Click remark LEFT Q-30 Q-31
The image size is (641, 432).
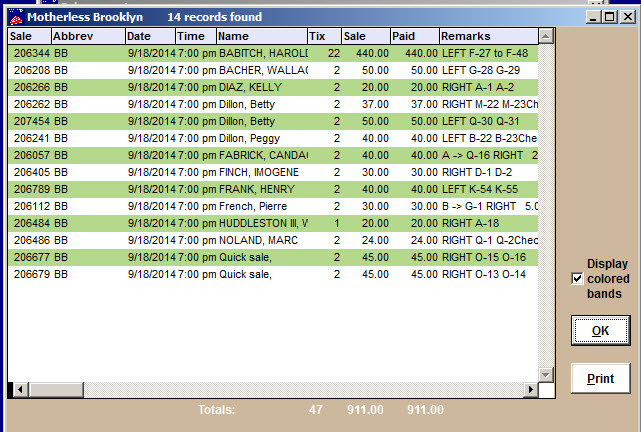(x=481, y=121)
